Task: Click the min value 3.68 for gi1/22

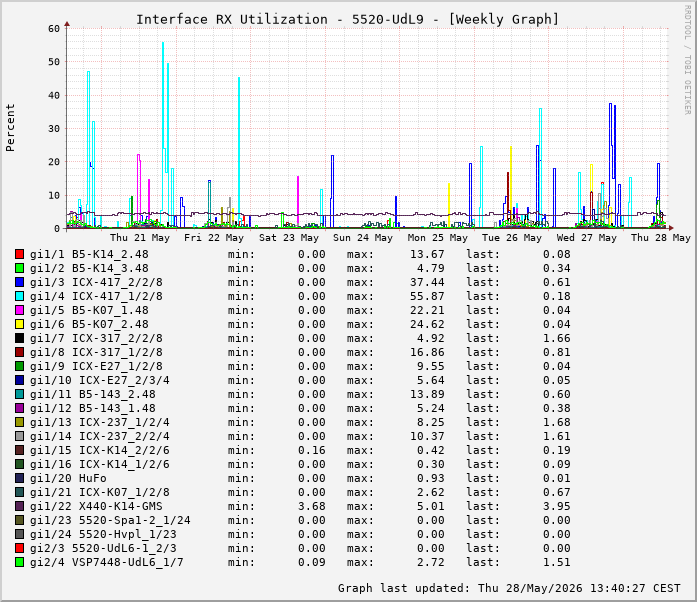Action: coord(312,506)
